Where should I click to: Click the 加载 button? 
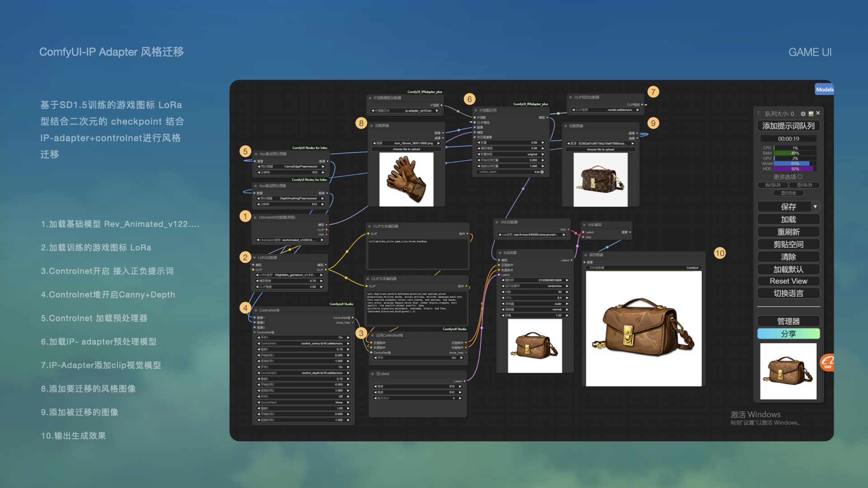(788, 220)
